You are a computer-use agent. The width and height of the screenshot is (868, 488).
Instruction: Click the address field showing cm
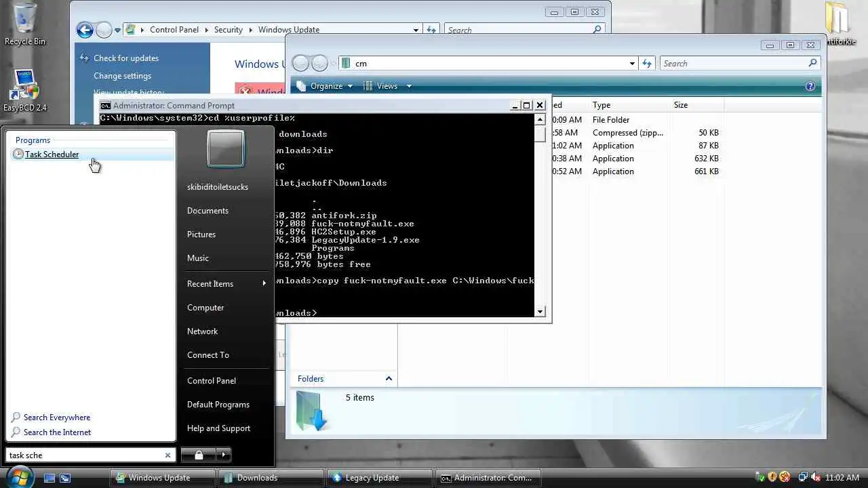click(490, 63)
